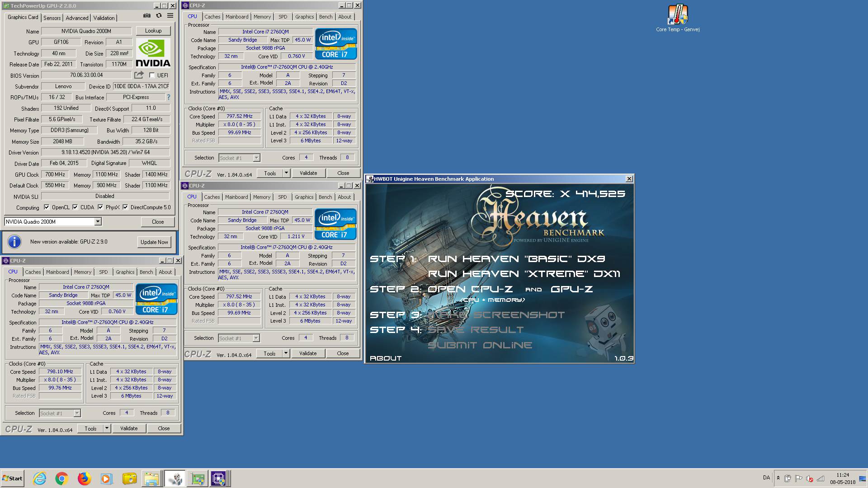
Task: Click Validate in upper CPU-Z window
Action: [308, 173]
